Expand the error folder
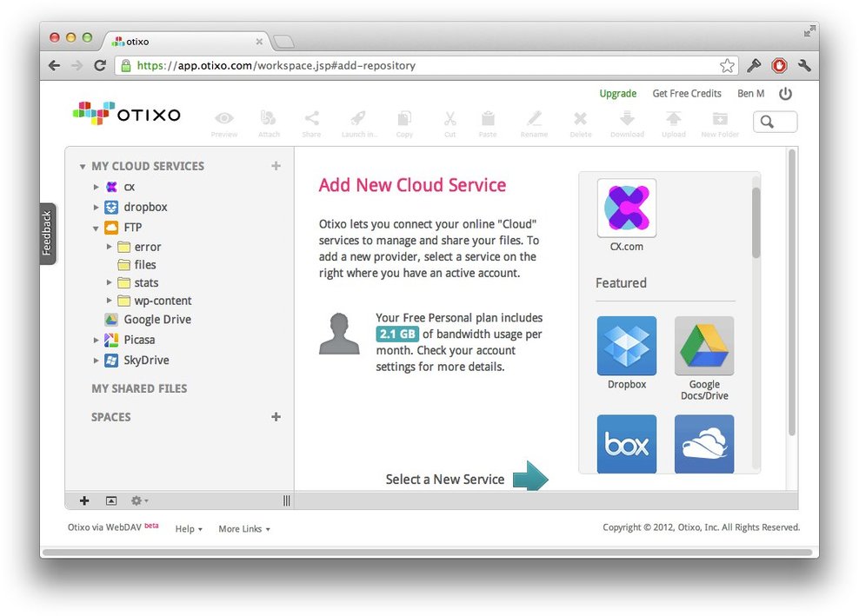Viewport: 859px width, 616px height. coord(109,247)
